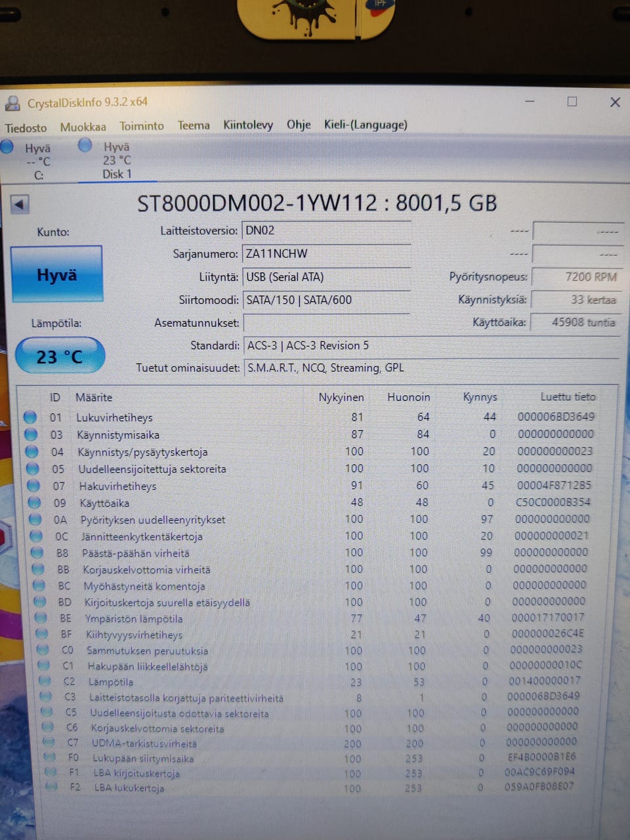Click the Siirtomoodi field SATA/150 | SATA/600
630x840 pixels.
(326, 300)
